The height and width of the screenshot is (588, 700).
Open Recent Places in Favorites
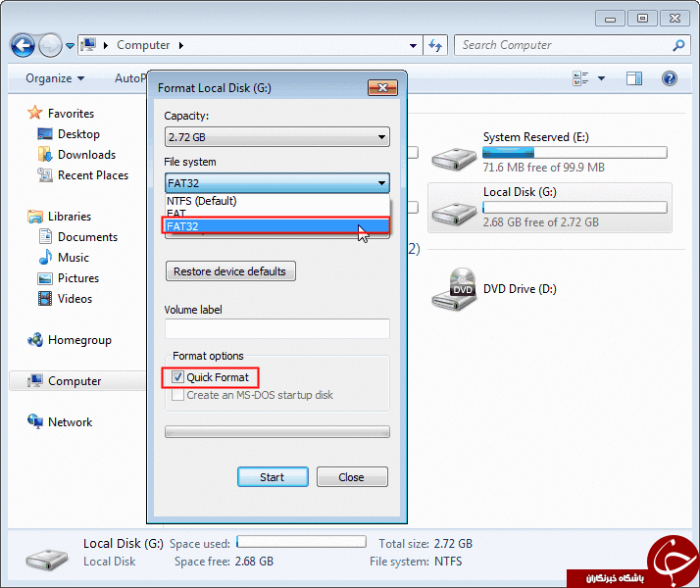tap(93, 175)
